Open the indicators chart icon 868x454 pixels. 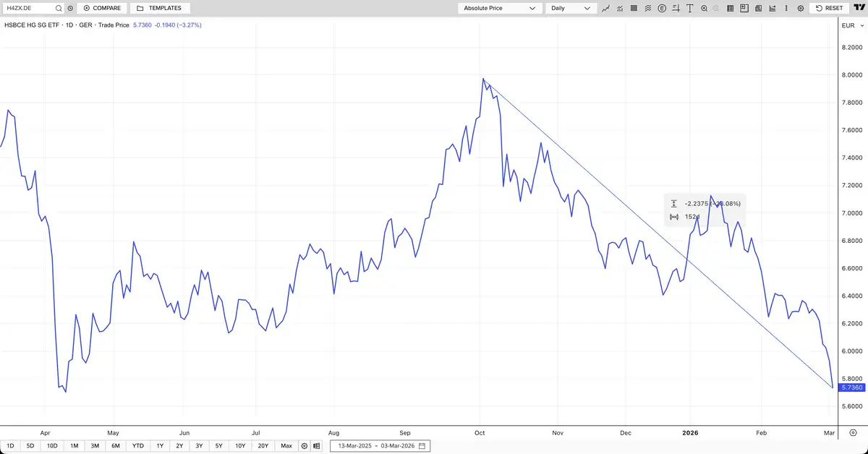pos(620,8)
